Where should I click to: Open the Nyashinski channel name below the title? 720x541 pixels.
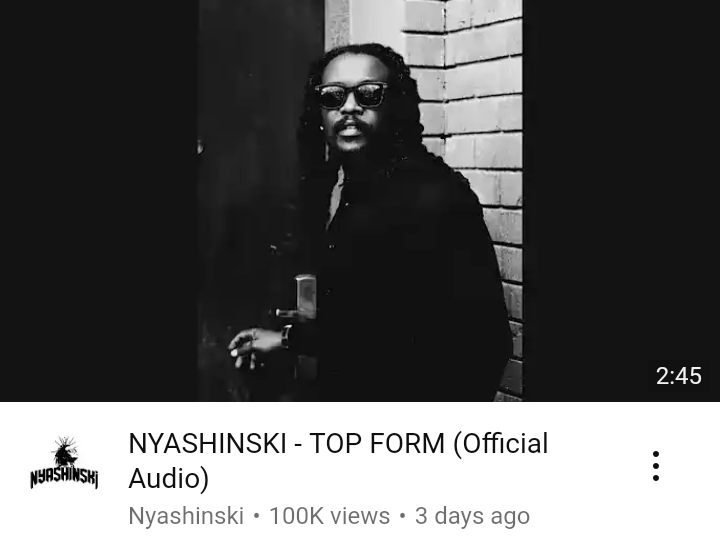pos(186,516)
